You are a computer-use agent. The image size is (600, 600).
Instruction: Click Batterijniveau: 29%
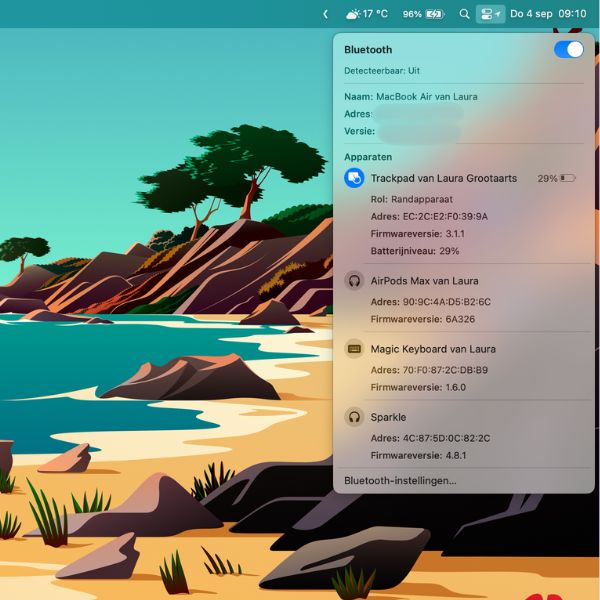[x=415, y=251]
